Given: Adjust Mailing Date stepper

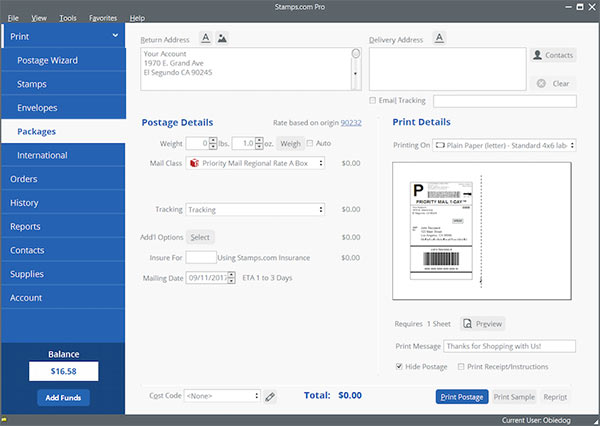Looking at the screenshot, I should 231,278.
